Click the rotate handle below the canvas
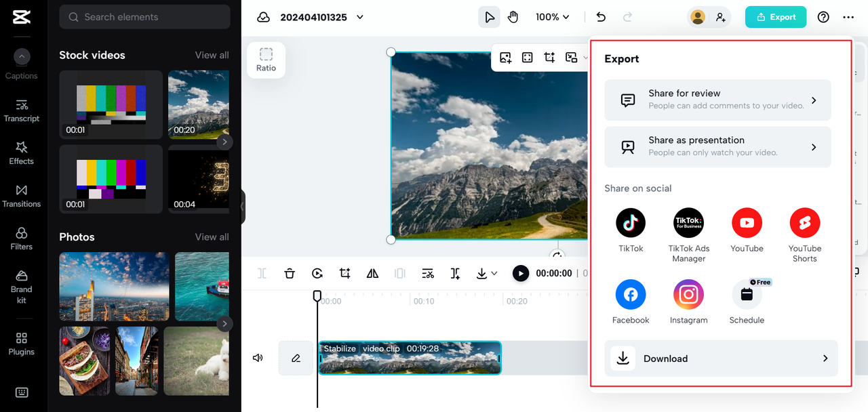868x412 pixels. pos(557,255)
